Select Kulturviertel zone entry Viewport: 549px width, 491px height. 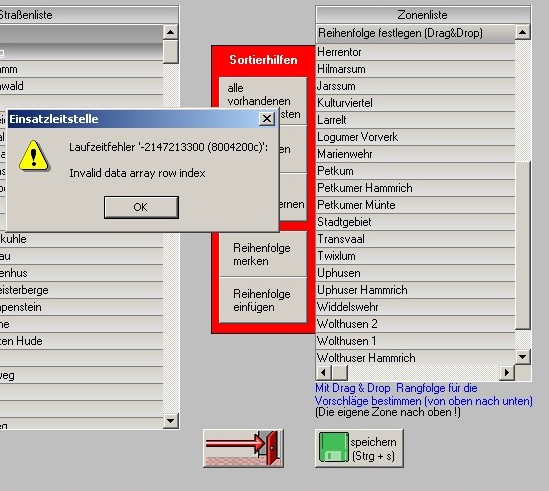(x=415, y=103)
